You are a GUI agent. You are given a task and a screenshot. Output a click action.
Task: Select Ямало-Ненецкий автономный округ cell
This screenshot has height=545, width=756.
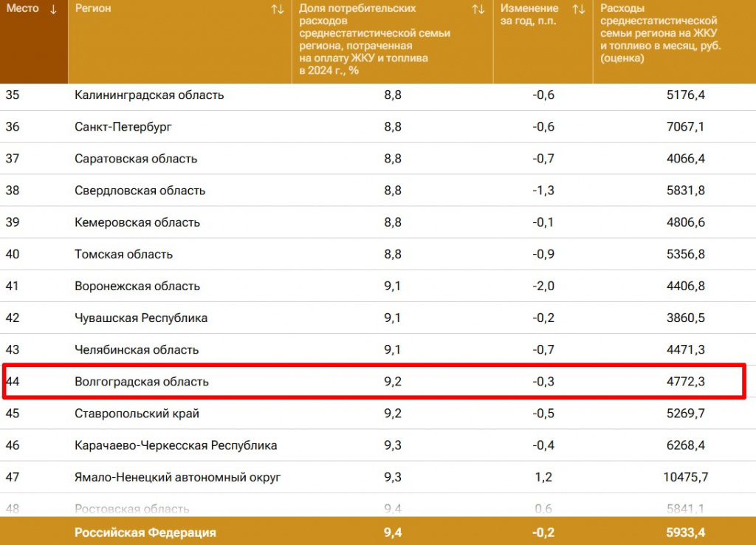click(x=177, y=477)
